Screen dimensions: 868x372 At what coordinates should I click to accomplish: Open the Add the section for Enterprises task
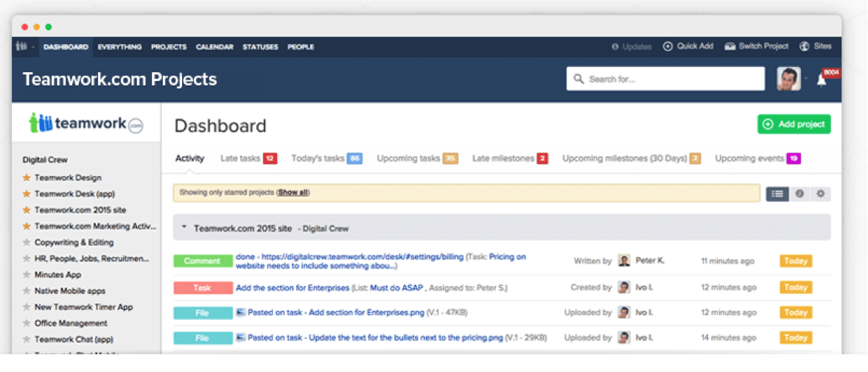[293, 288]
